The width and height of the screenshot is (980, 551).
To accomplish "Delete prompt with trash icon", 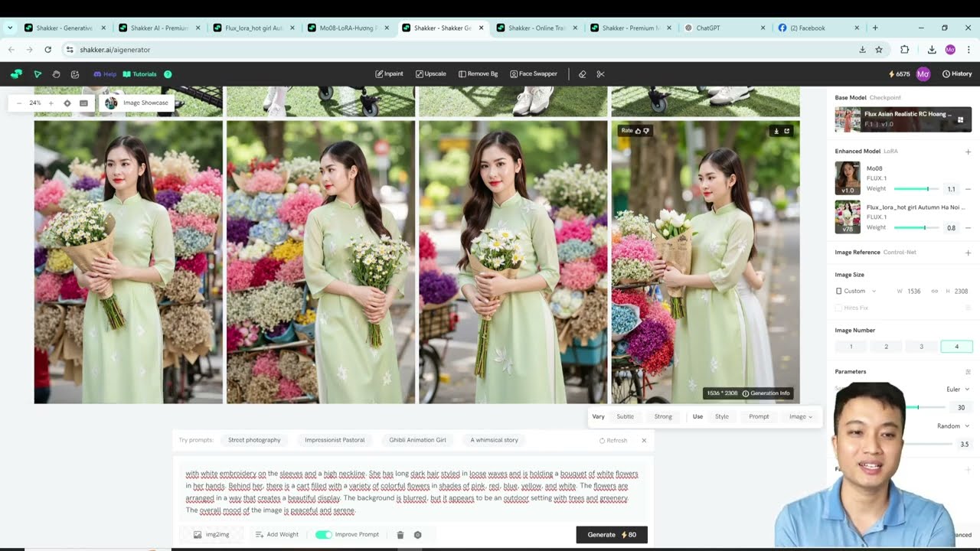I will [x=400, y=535].
